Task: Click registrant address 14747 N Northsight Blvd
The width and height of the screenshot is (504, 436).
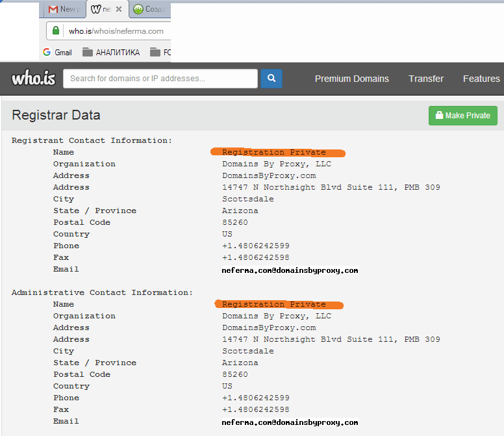Action: [331, 187]
